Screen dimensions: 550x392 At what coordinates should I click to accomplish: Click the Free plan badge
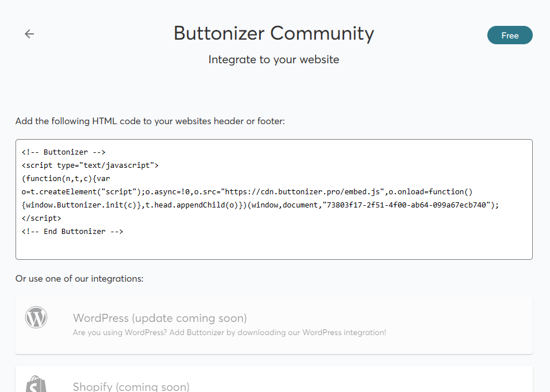tap(510, 35)
